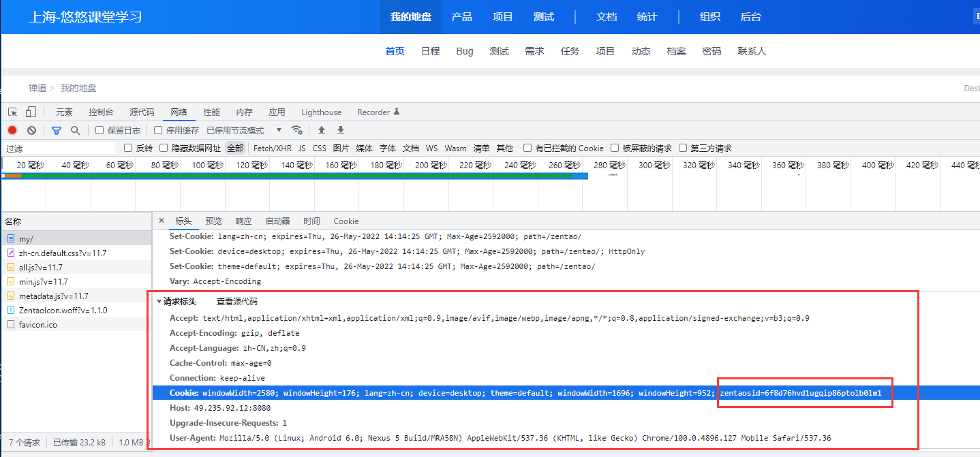This screenshot has height=457, width=980.
Task: Open the 已停用节流模式 throttling dropdown
Action: click(x=236, y=130)
